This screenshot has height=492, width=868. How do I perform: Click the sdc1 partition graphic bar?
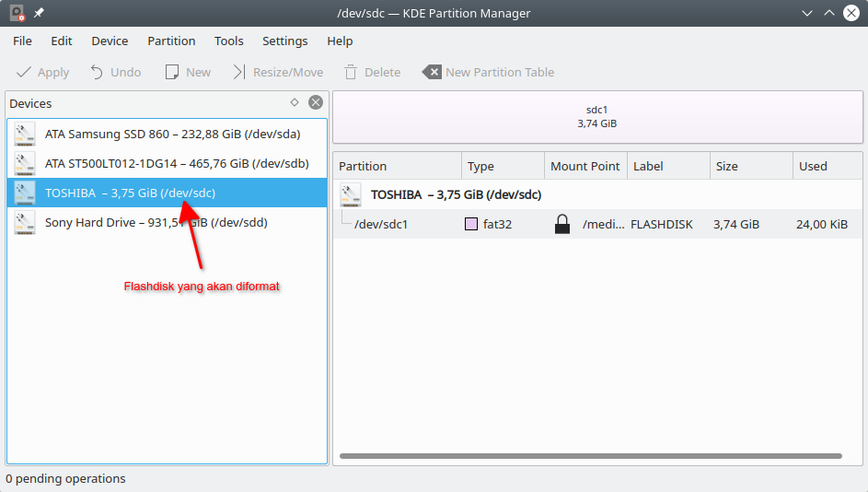click(596, 116)
